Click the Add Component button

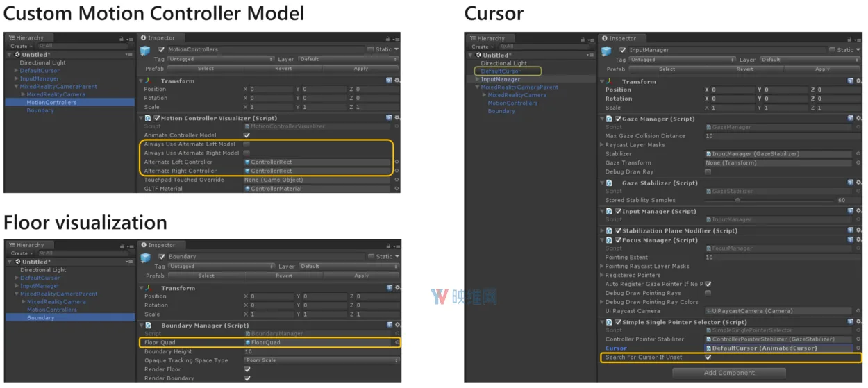729,373
